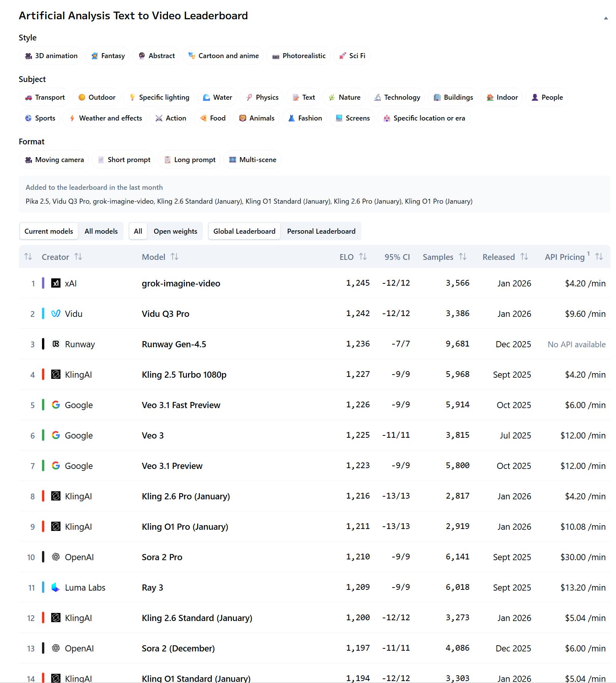This screenshot has width=616, height=683.
Task: Filter by Cartoon and anime style
Action: point(223,56)
